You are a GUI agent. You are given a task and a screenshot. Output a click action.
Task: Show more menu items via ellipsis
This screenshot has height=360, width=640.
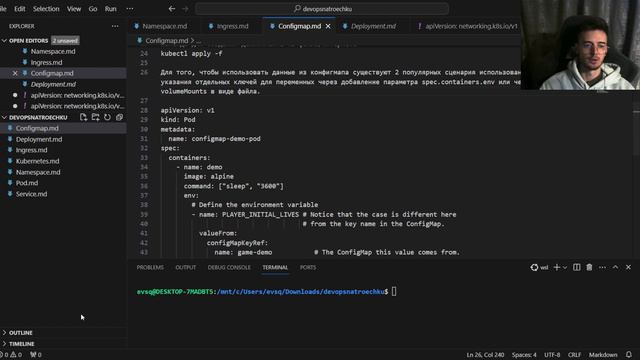coord(130,9)
